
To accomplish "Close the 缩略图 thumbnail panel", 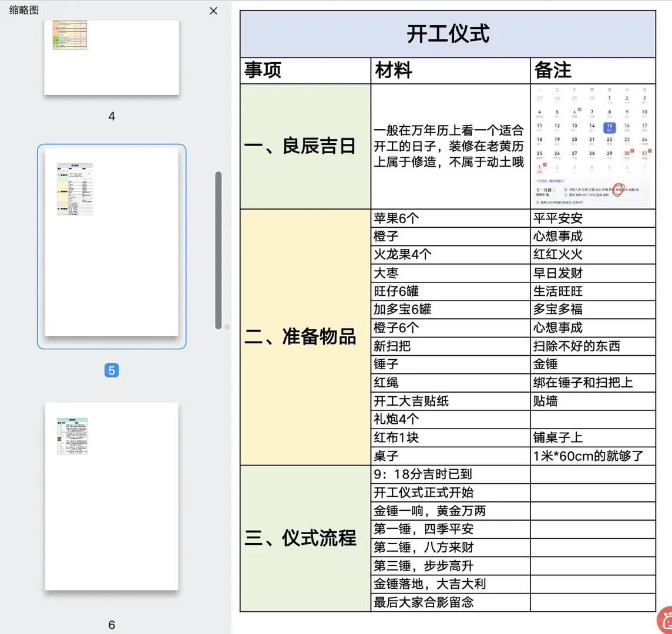I will click(213, 11).
